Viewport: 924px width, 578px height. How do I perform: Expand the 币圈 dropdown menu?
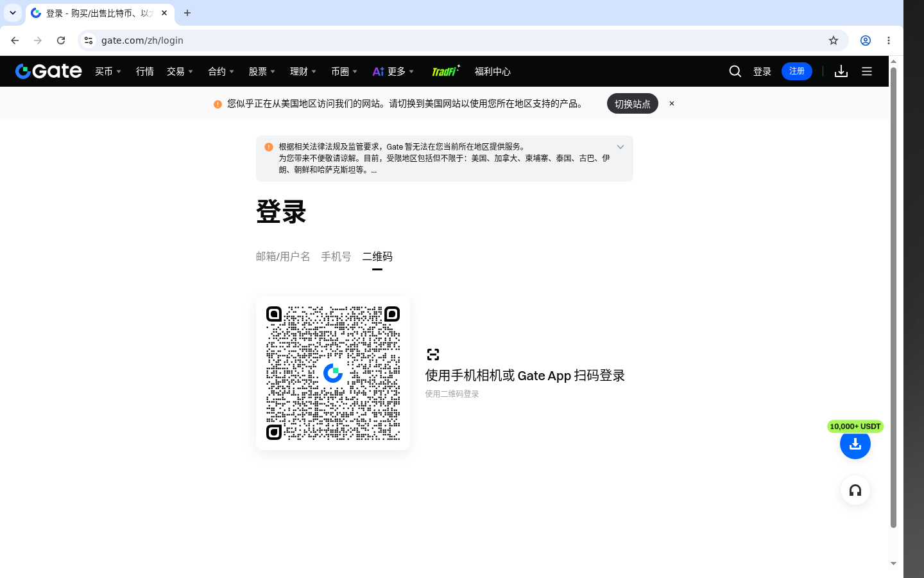[x=345, y=71]
